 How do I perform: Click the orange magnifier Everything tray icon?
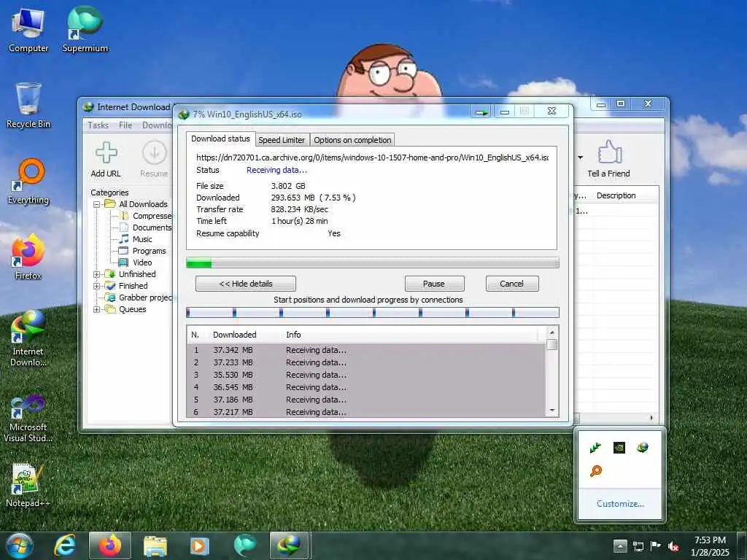click(x=595, y=471)
